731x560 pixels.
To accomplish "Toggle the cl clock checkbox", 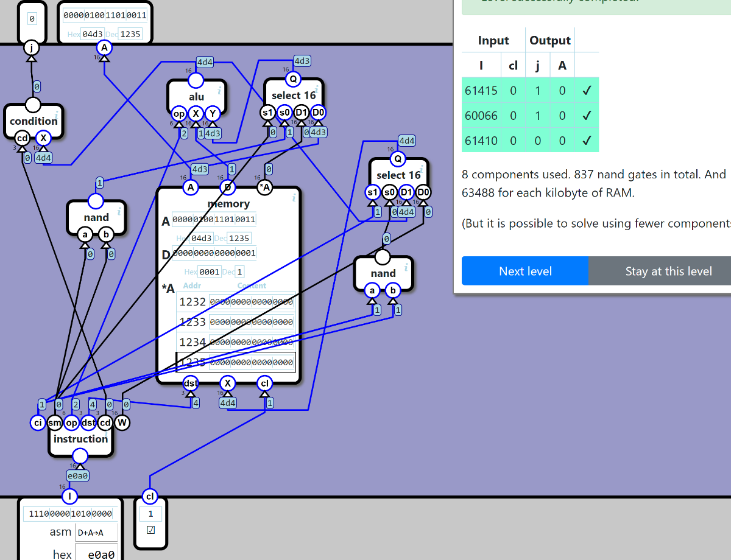I will (x=151, y=530).
